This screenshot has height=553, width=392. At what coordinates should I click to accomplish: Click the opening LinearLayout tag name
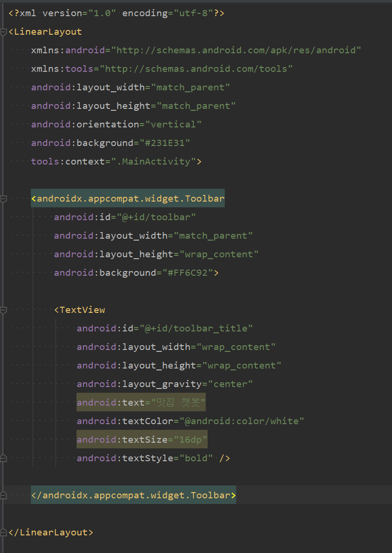coord(48,32)
